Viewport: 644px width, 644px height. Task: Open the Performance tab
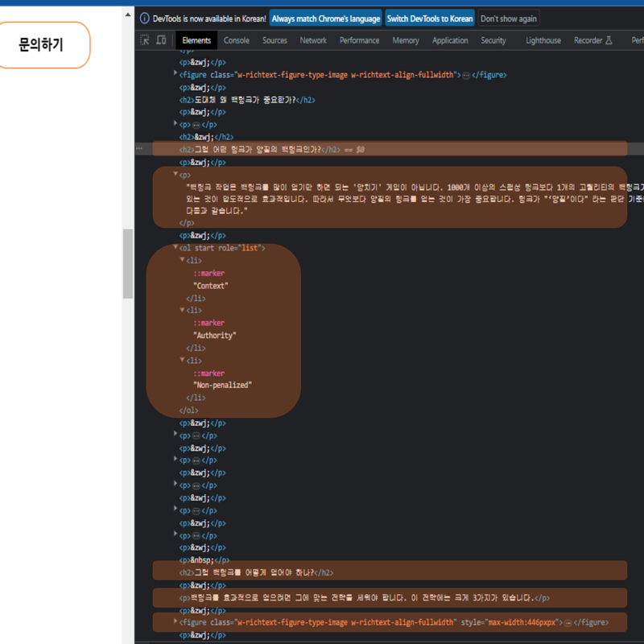pyautogui.click(x=359, y=40)
